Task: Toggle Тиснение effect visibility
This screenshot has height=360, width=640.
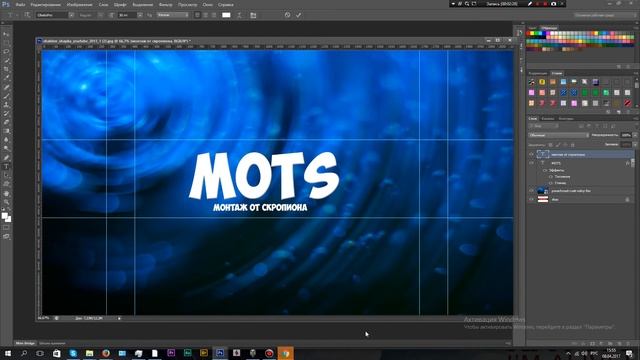Action: coord(551,177)
